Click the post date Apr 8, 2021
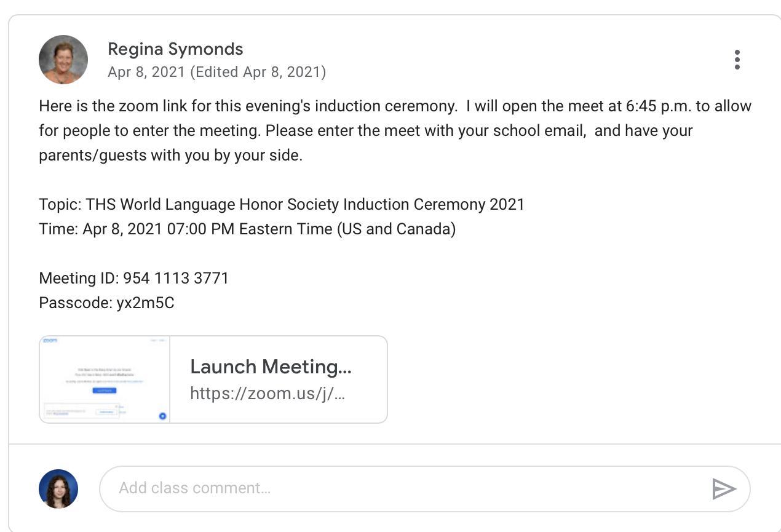This screenshot has height=532, width=781. (146, 72)
